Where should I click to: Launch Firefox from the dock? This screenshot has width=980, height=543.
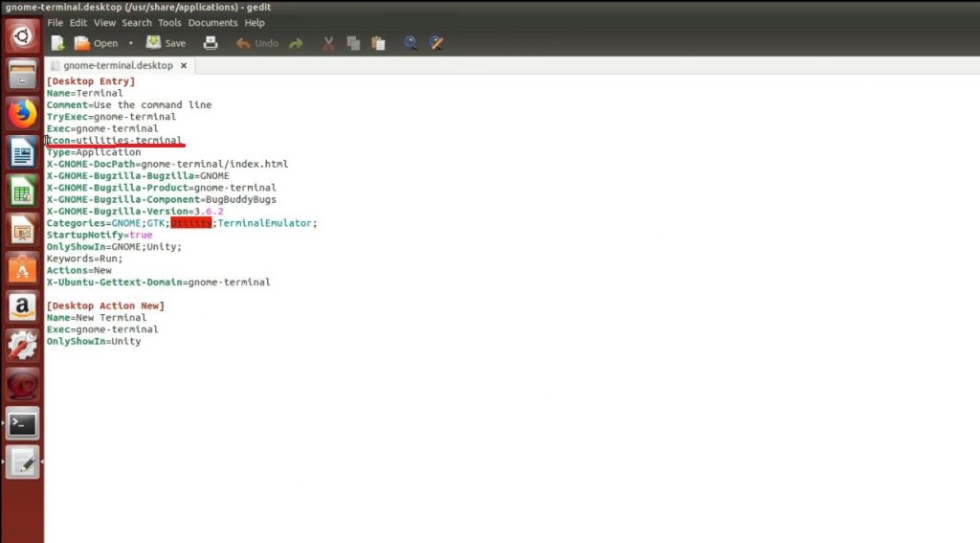[23, 113]
